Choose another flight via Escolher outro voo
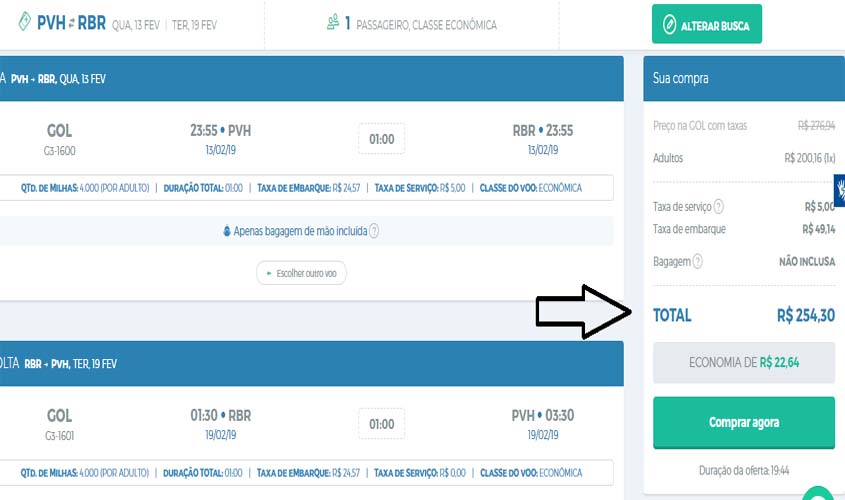 (301, 273)
